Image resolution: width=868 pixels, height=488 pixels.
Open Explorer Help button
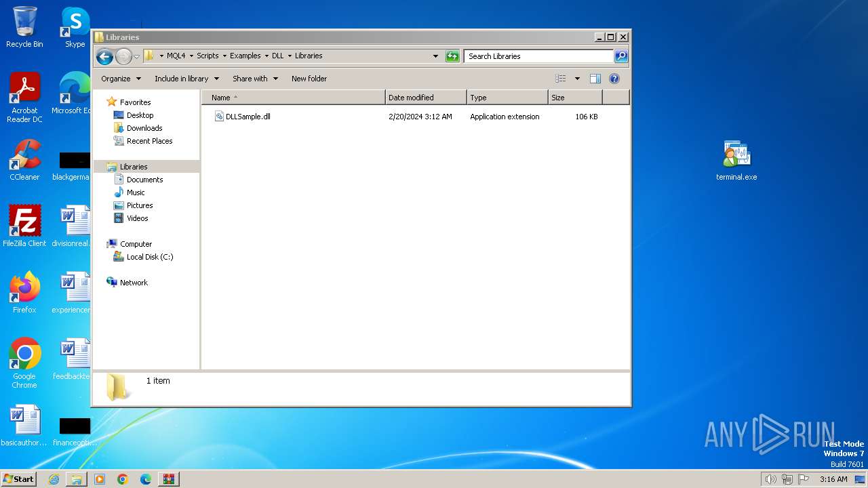click(x=614, y=79)
